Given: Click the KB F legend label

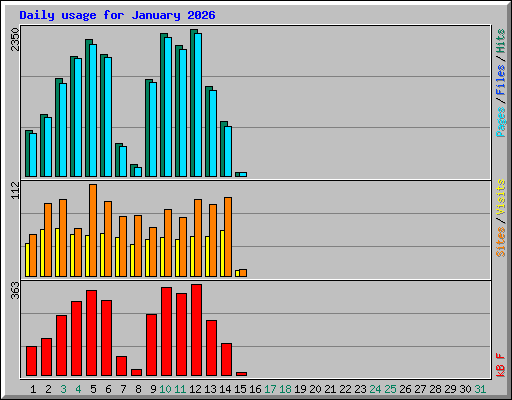Looking at the screenshot, I should coord(501,365).
